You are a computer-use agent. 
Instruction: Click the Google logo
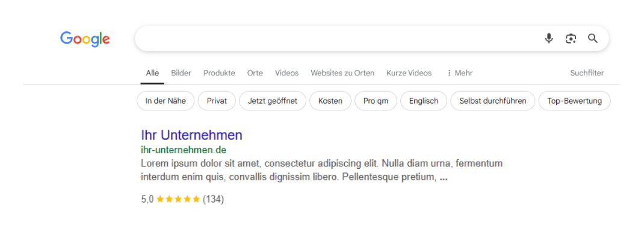[x=85, y=39]
